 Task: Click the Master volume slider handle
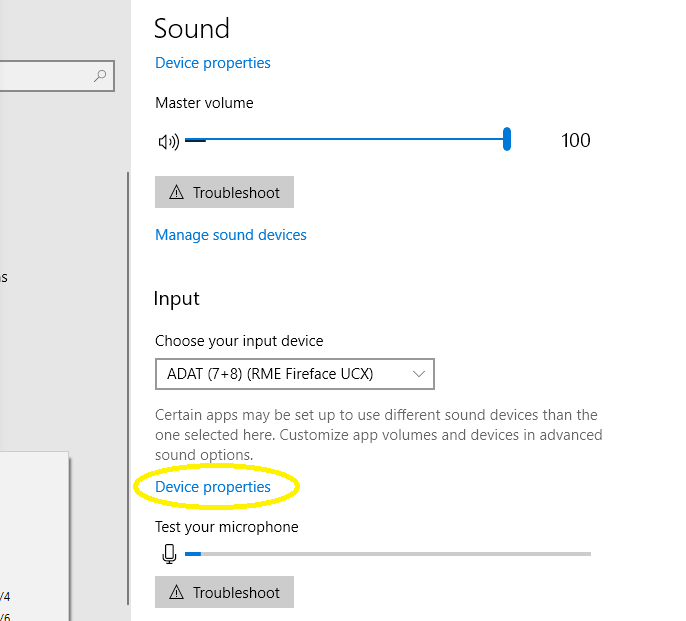point(507,140)
